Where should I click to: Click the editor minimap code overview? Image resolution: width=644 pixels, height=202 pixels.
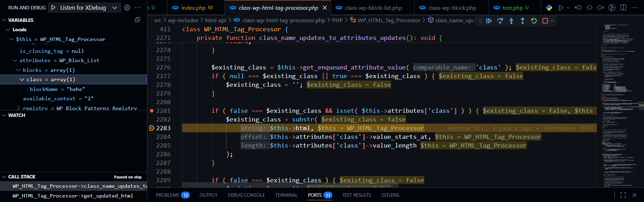(x=619, y=104)
